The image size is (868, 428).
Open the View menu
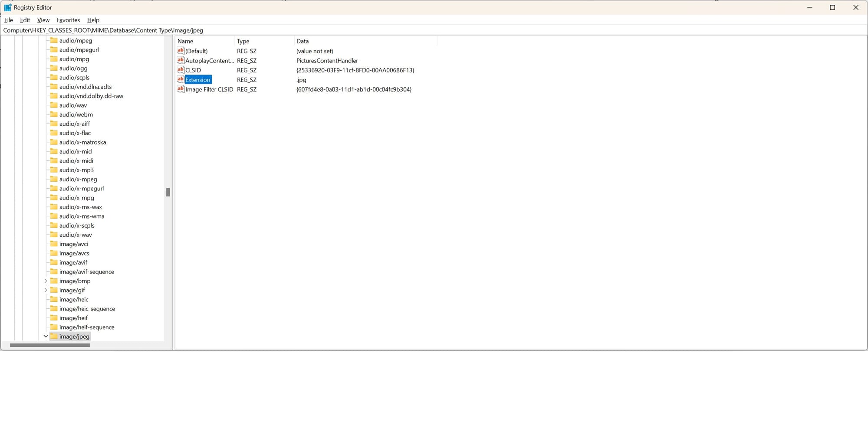[x=43, y=20]
